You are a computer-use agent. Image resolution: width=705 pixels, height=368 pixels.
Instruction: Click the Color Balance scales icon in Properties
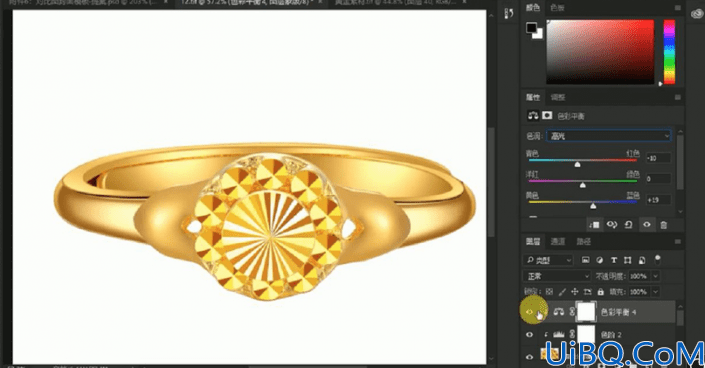click(x=533, y=116)
